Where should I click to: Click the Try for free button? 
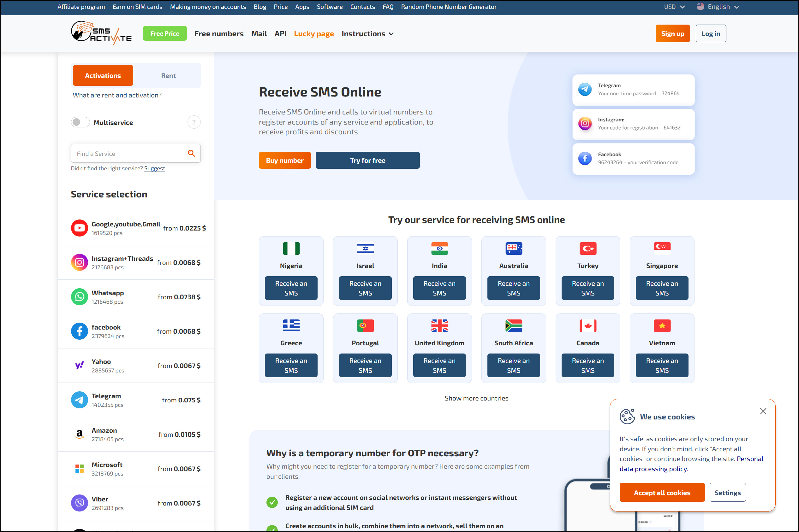tap(367, 160)
